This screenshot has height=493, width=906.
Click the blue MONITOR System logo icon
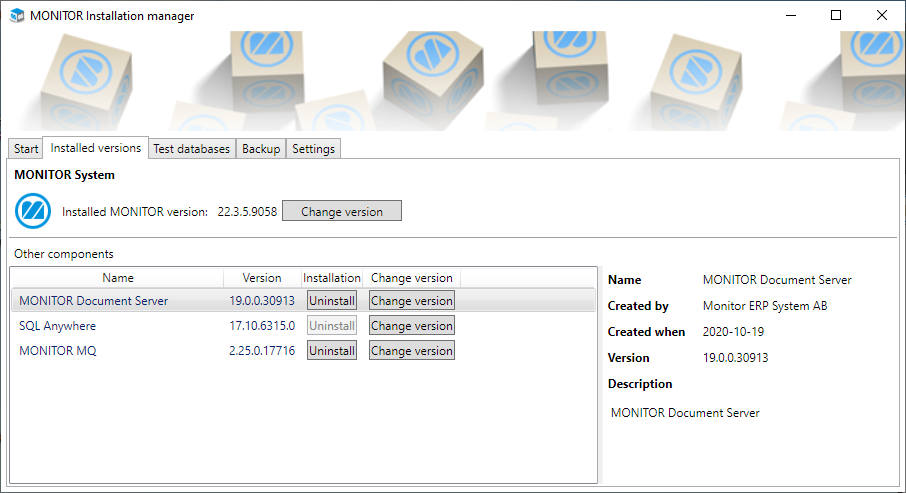(33, 212)
